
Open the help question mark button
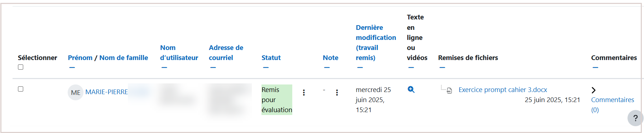pos(635,118)
